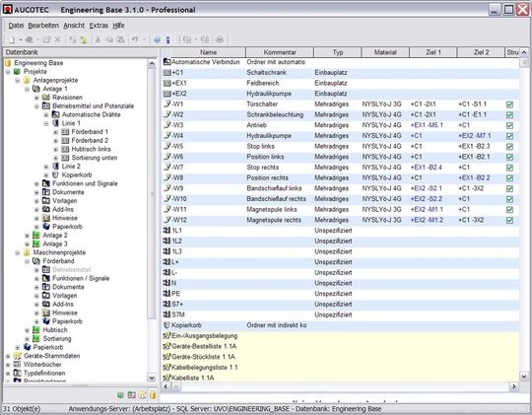Expand the Linie 2 tree node
532x415 pixels.
point(46,167)
